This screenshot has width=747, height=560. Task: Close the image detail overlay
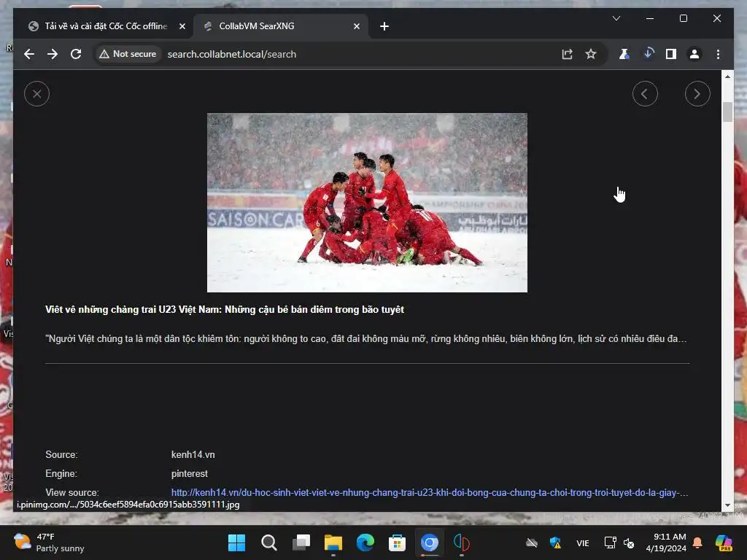click(x=36, y=94)
